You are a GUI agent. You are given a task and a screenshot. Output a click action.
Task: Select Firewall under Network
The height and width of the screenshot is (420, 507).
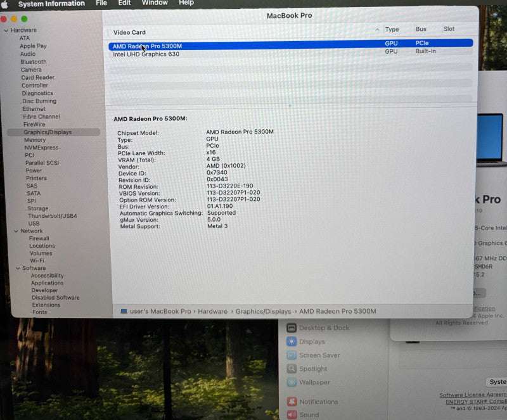pos(39,239)
